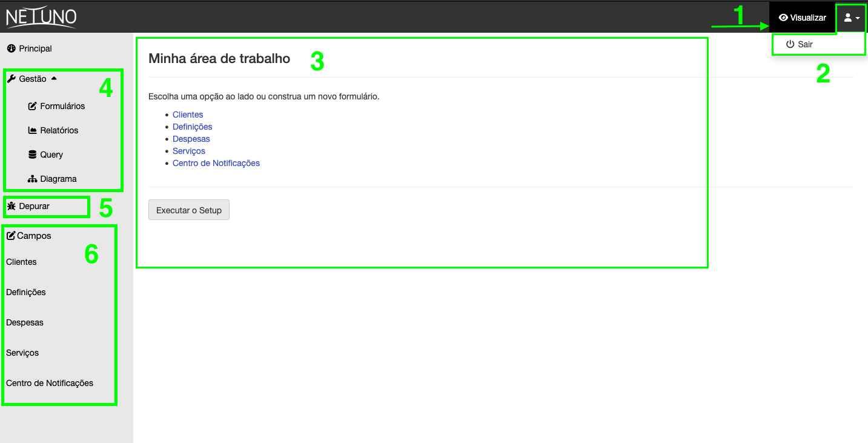Screen dimensions: 868x443
Task: Select Definições in the sidebar
Action: 26,292
